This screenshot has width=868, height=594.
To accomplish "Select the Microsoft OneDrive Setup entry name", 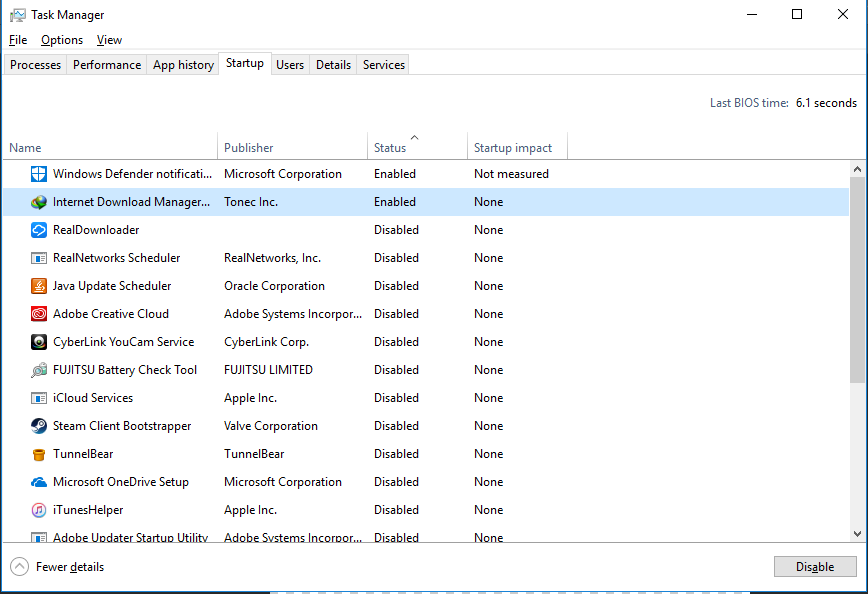I will tap(121, 482).
